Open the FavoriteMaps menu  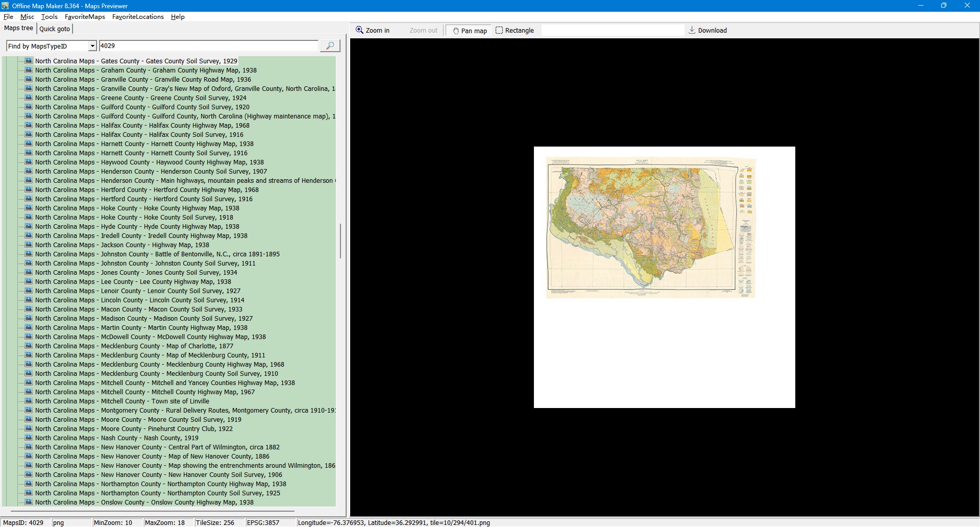point(85,17)
